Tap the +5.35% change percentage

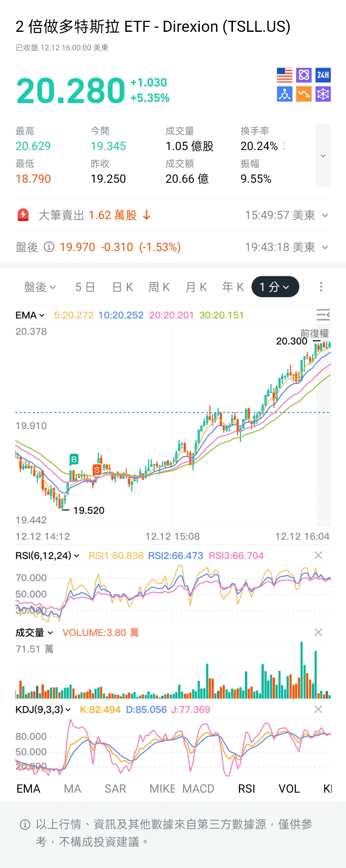[x=150, y=98]
